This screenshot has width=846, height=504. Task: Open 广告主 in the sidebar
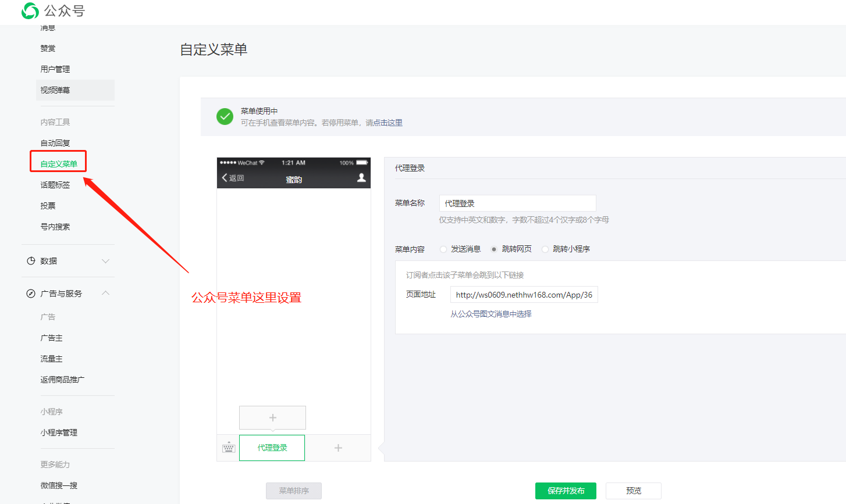[52, 338]
